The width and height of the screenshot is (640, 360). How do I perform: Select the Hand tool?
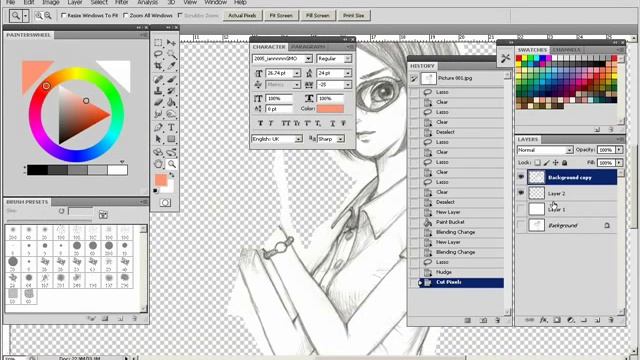[x=158, y=164]
